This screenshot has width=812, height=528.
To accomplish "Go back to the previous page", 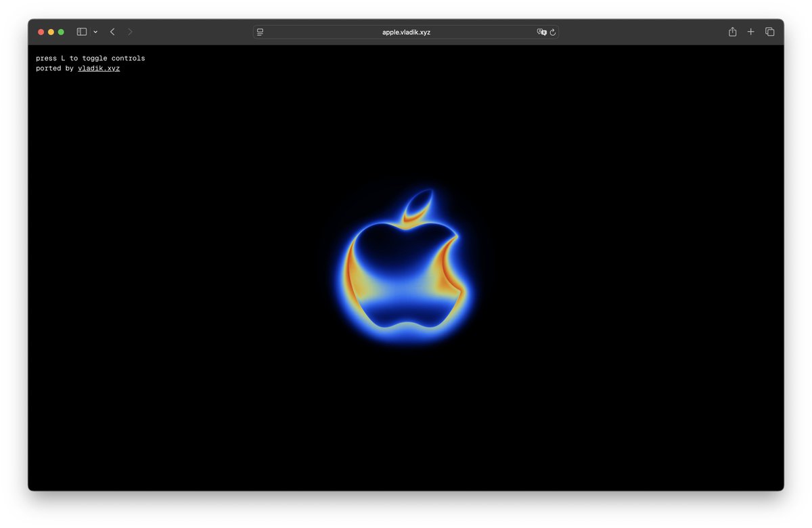I will (x=112, y=32).
